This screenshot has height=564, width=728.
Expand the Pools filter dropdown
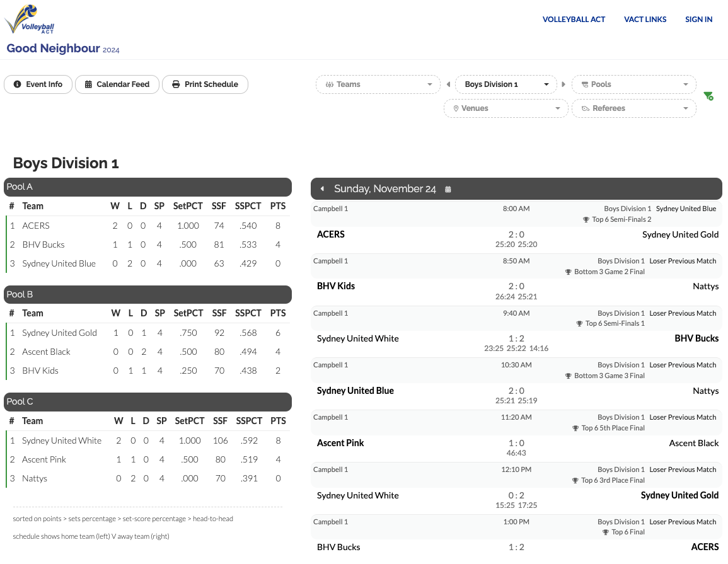tap(633, 84)
